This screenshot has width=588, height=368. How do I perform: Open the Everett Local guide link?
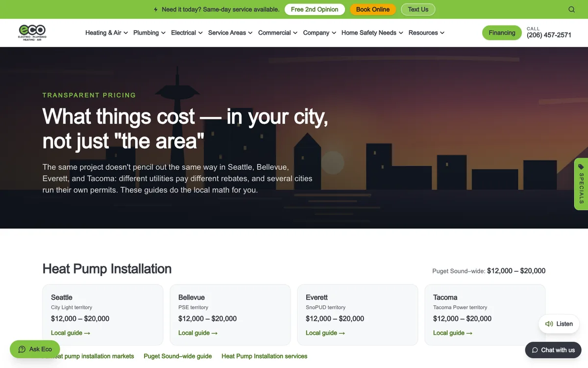point(325,333)
